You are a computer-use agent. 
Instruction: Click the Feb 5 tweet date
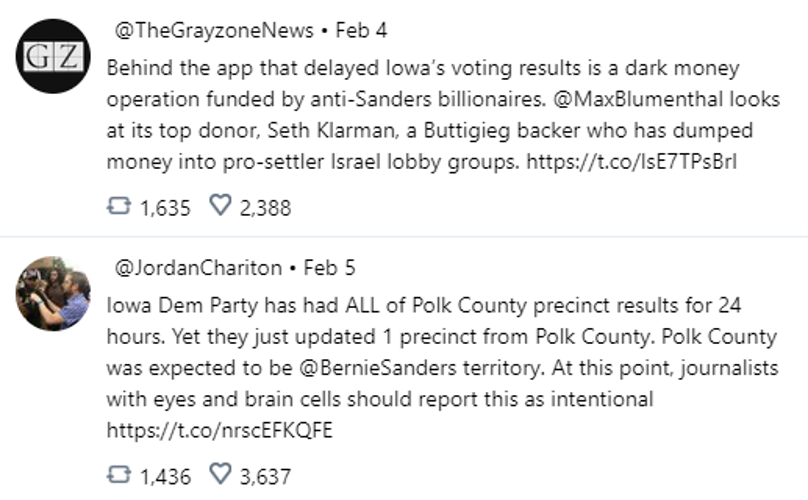329,268
